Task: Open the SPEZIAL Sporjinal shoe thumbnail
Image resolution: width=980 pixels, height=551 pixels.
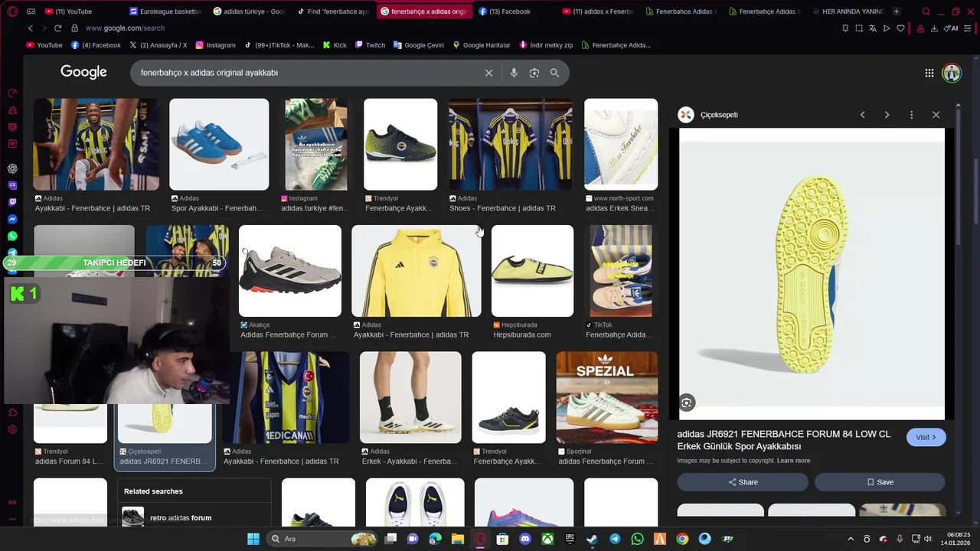Action: [606, 397]
